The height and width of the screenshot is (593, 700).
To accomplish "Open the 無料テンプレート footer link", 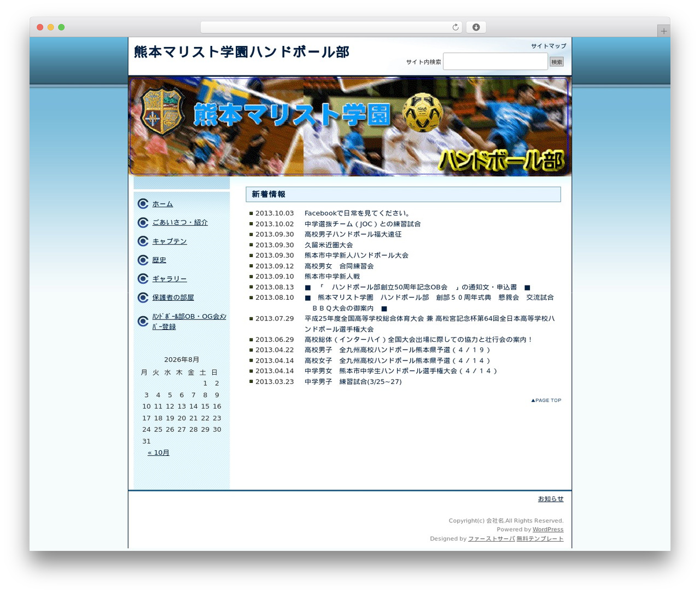I will pos(540,539).
